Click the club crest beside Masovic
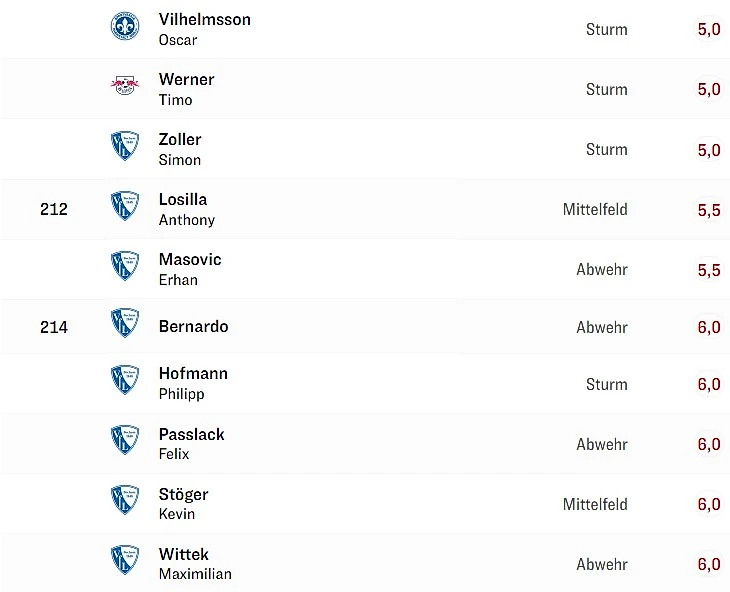Image resolution: width=730 pixels, height=592 pixels. pyautogui.click(x=125, y=267)
